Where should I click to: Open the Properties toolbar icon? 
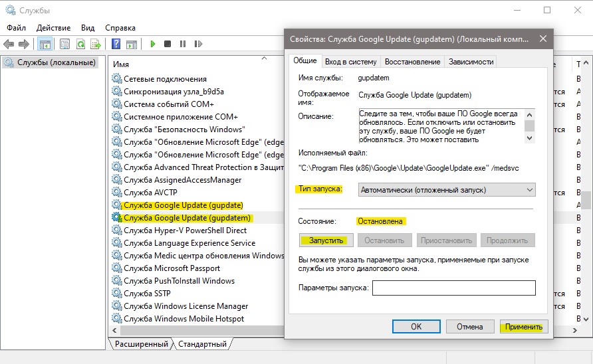64,45
